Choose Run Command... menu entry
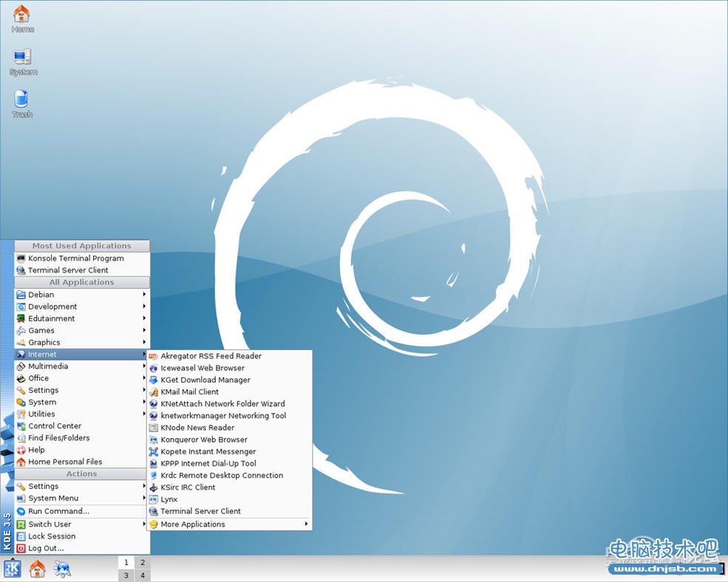 coord(58,511)
